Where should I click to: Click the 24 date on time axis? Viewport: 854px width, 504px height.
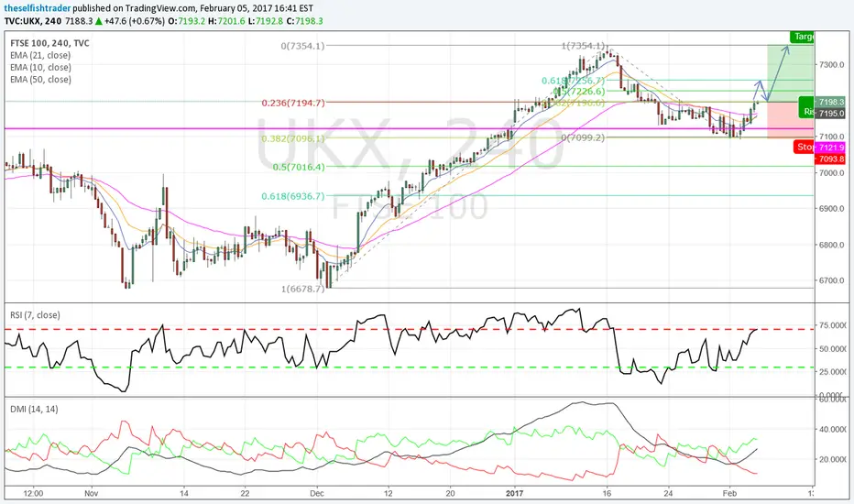[x=668, y=494]
